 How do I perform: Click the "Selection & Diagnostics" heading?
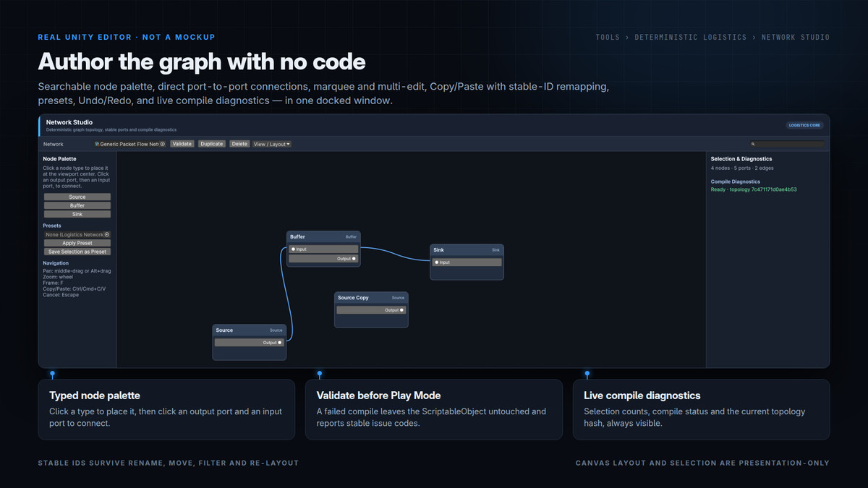coord(741,158)
